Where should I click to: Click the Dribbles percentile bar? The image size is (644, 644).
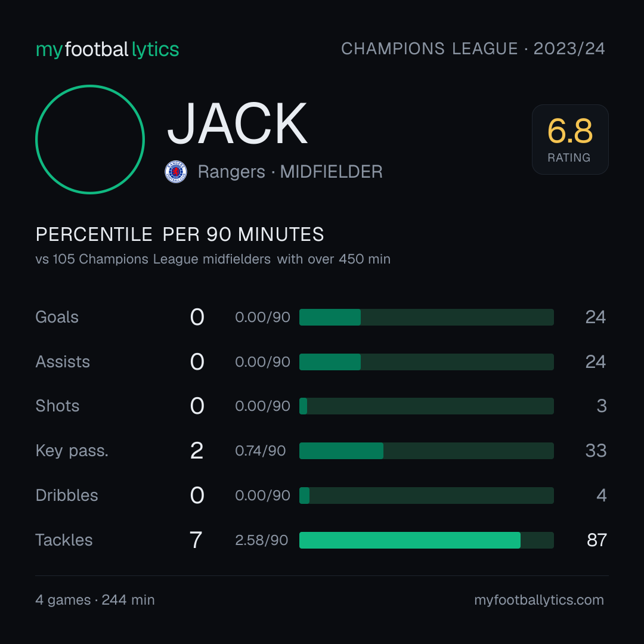tap(426, 496)
